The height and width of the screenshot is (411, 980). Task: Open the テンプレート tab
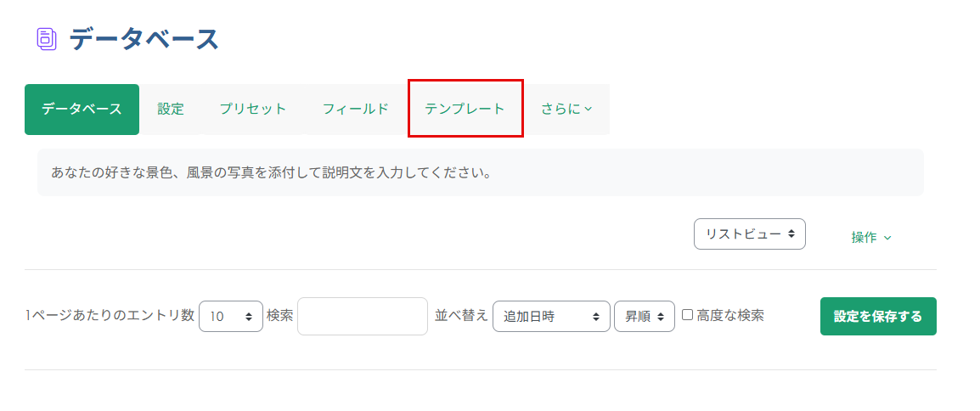point(465,110)
